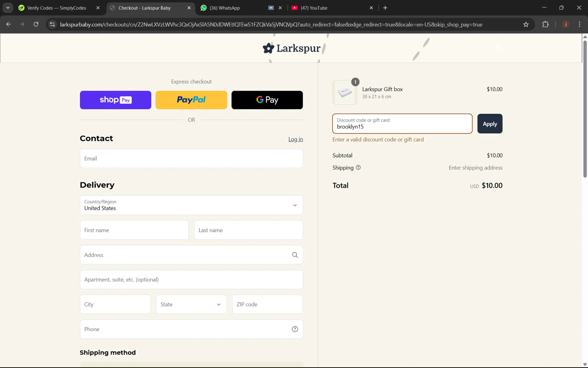The height and width of the screenshot is (368, 588).
Task: Switch to the WhatsApp tab
Action: click(225, 8)
